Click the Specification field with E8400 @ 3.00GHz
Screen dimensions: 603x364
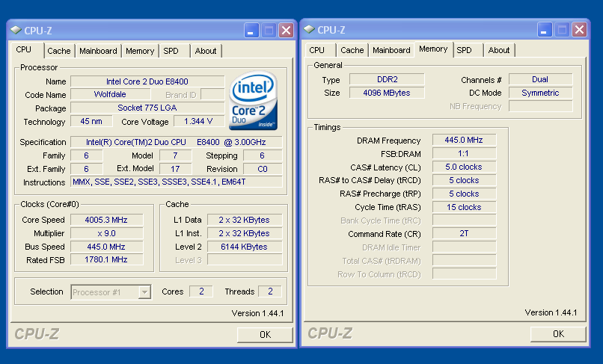point(176,142)
